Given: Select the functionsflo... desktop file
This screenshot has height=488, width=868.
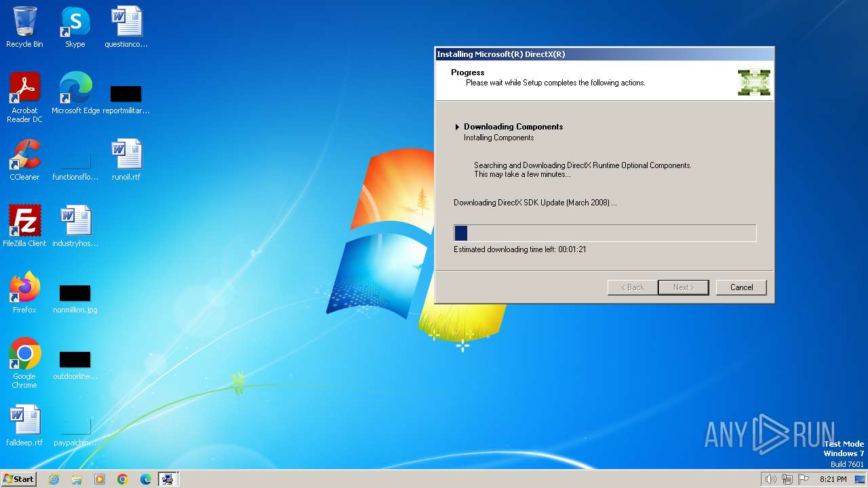Looking at the screenshot, I should pos(75,165).
